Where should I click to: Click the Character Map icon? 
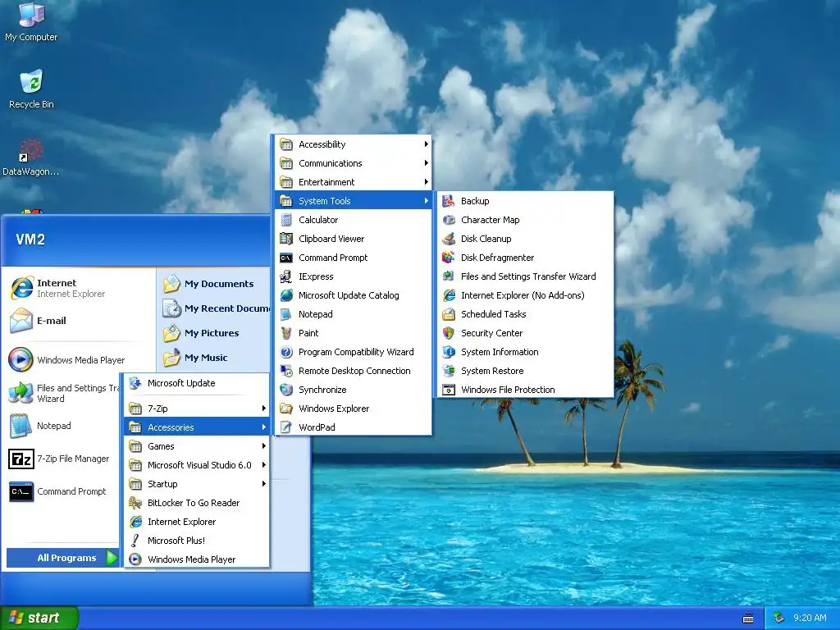point(449,220)
